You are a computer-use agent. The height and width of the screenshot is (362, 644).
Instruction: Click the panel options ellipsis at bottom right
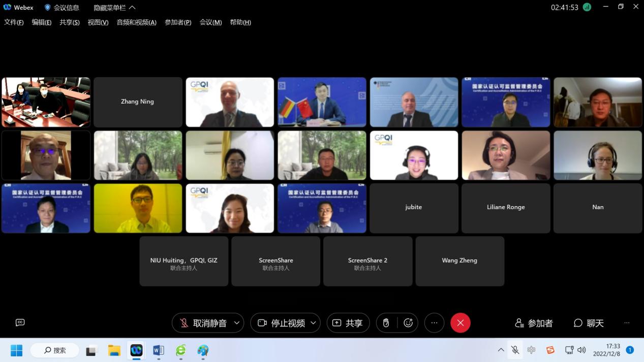click(x=627, y=323)
